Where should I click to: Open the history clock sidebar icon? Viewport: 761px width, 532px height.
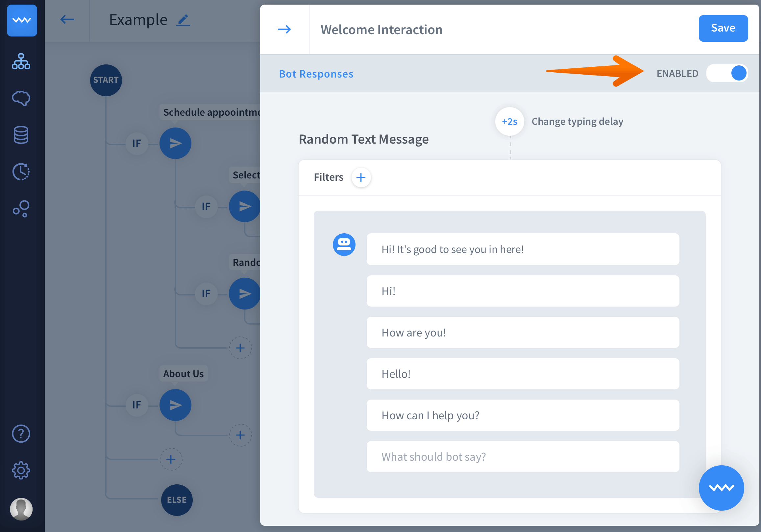21,172
